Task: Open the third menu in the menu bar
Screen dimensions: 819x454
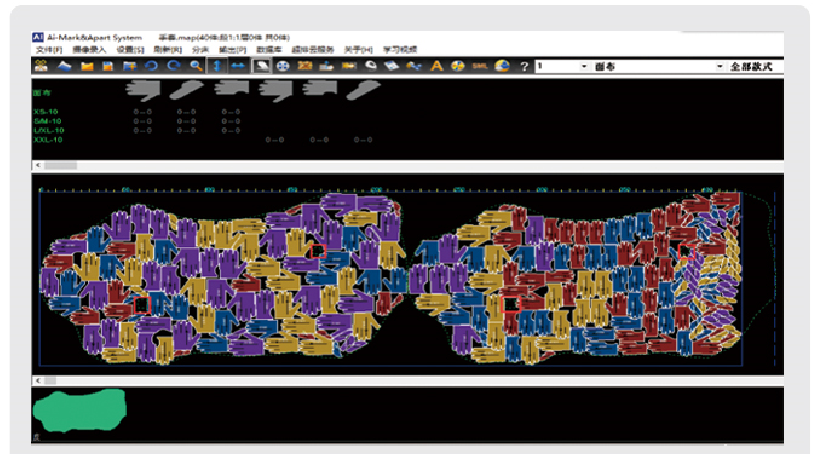Action: click(x=130, y=49)
